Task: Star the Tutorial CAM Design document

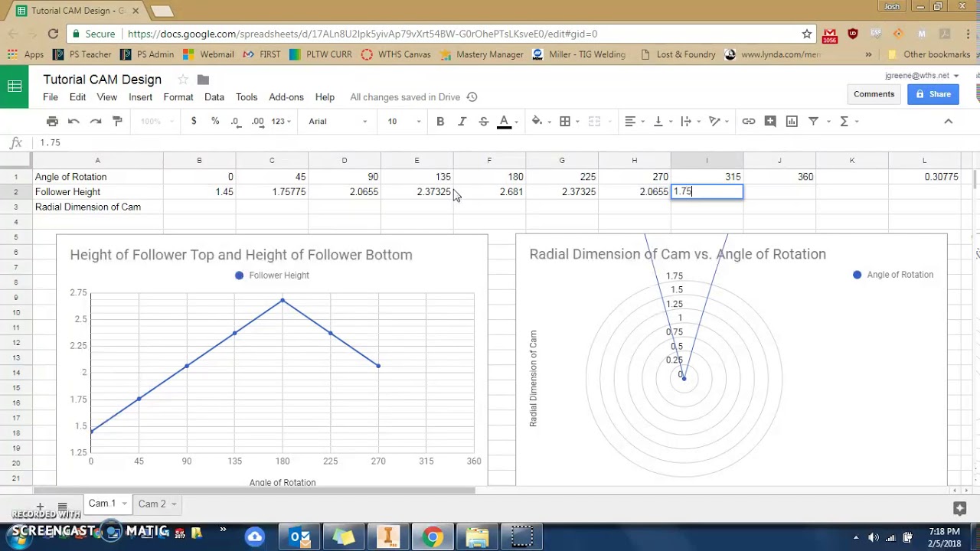Action: pos(183,80)
